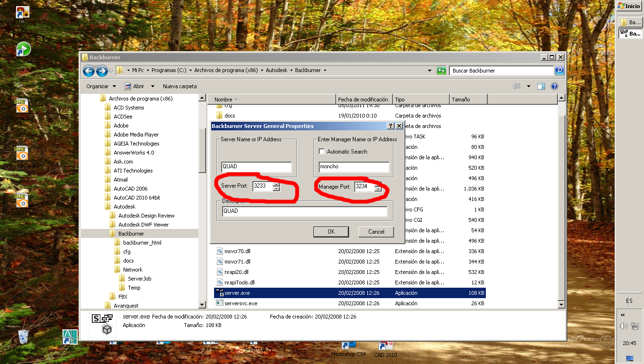
Task: Click the Buscar Backburner search box
Action: tap(501, 71)
